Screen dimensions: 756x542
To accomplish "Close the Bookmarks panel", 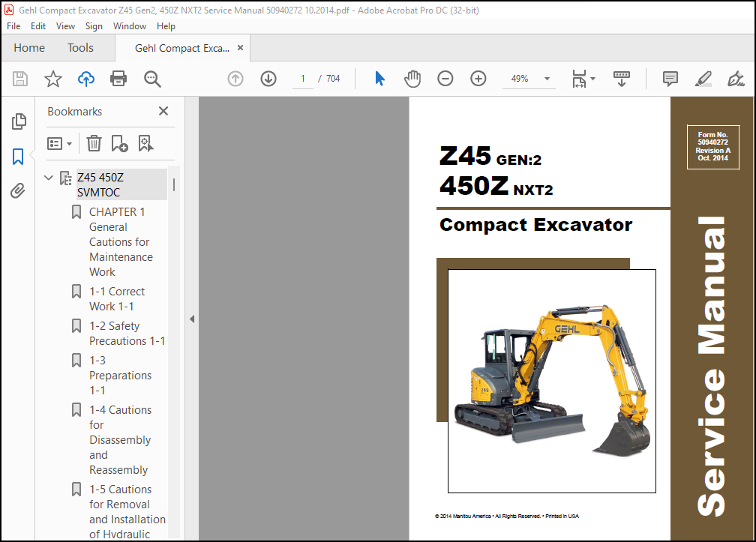I will (x=163, y=111).
